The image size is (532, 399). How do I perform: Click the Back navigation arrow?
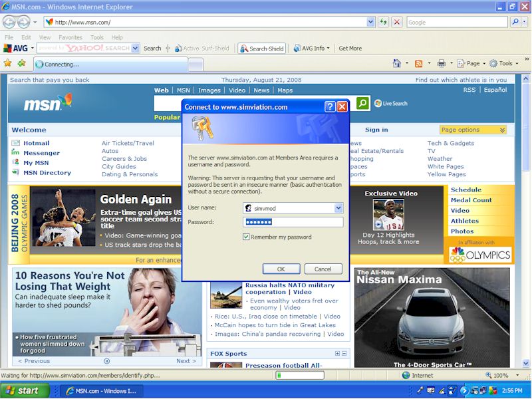point(10,22)
